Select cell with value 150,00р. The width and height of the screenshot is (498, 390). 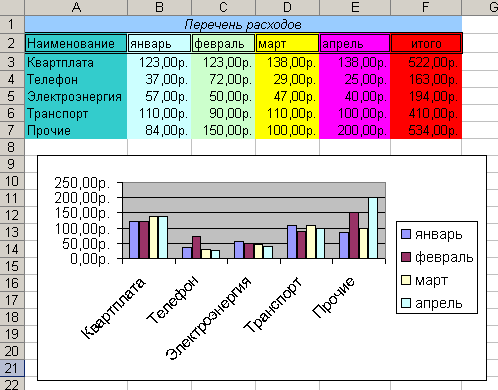pos(223,130)
